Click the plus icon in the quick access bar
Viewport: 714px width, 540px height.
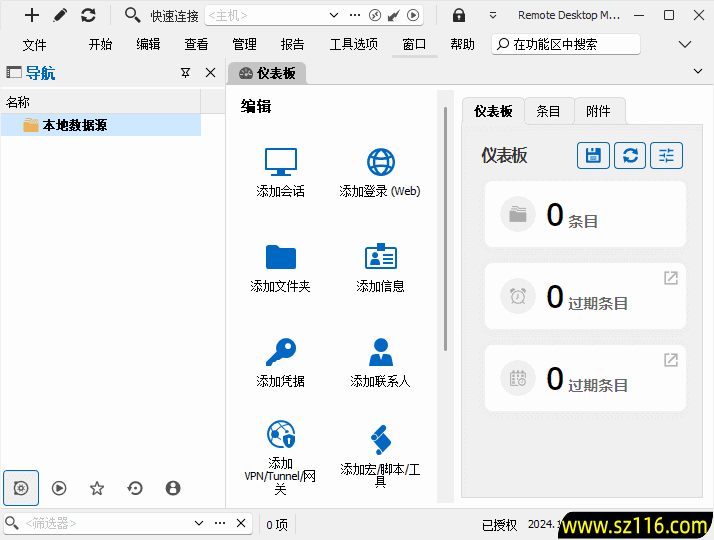click(32, 15)
